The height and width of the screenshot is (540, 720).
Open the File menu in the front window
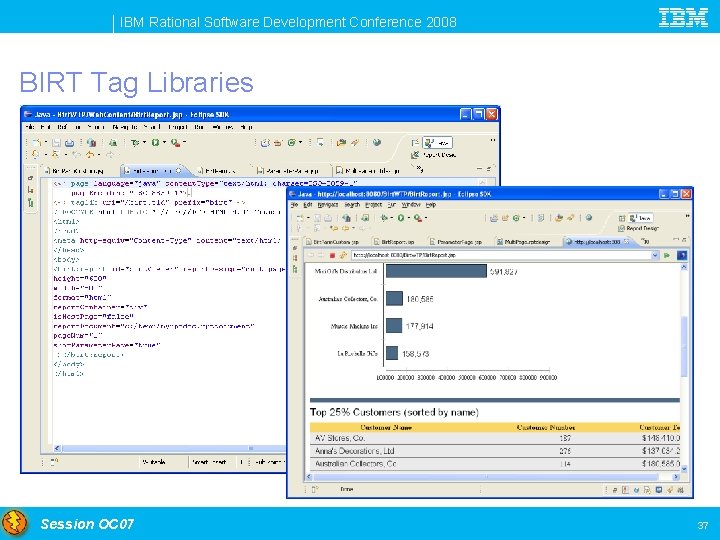pyautogui.click(x=294, y=205)
